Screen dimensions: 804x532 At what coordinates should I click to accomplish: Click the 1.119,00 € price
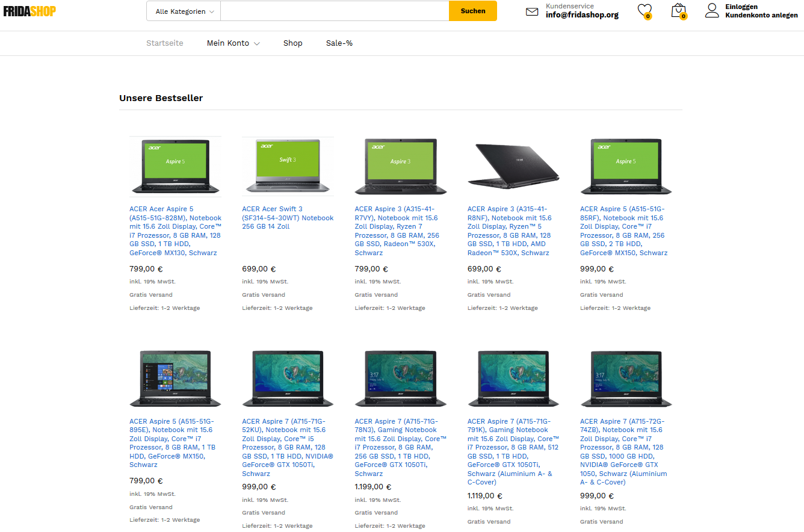tap(484, 496)
